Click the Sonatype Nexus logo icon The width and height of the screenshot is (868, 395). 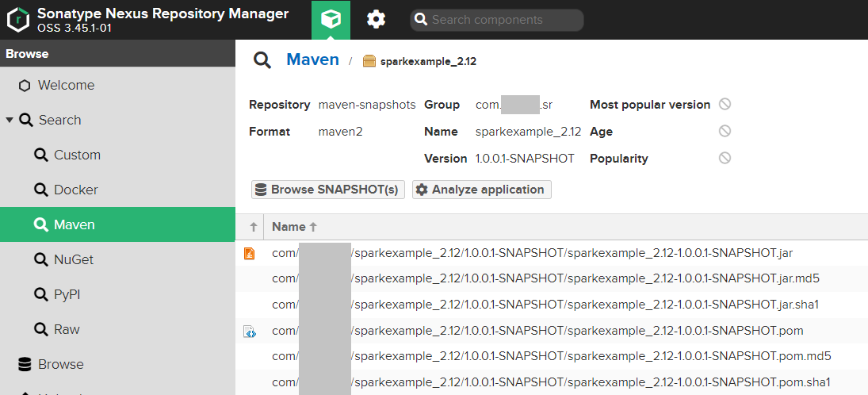pos(18,20)
